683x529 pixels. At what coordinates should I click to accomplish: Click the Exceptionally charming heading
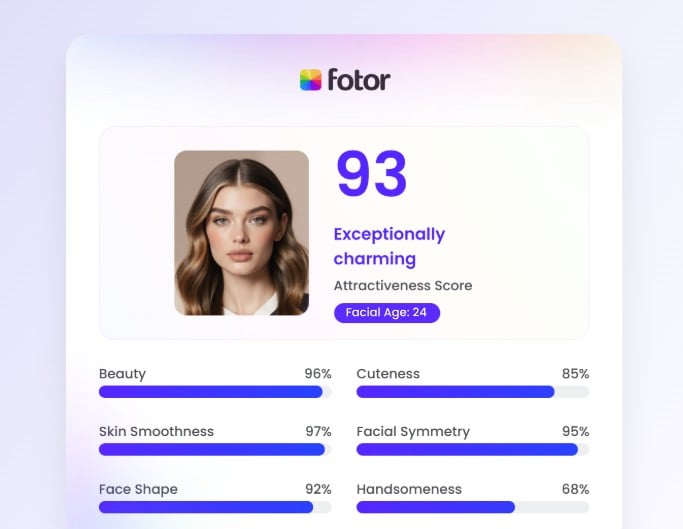(389, 246)
